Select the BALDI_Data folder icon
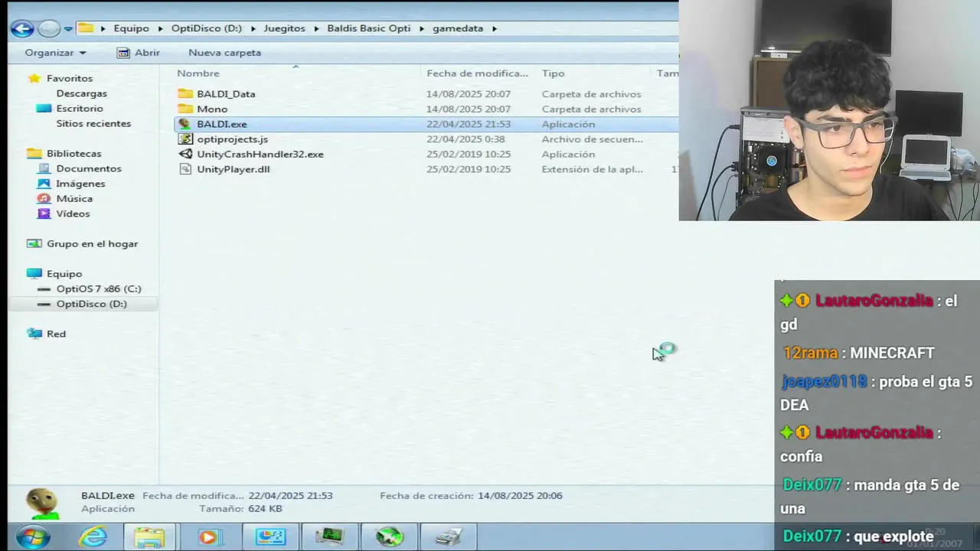Image resolution: width=980 pixels, height=551 pixels. [x=185, y=94]
